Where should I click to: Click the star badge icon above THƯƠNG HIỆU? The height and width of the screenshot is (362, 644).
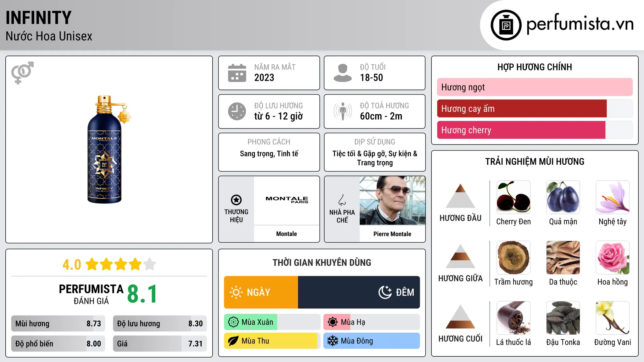pos(236,200)
